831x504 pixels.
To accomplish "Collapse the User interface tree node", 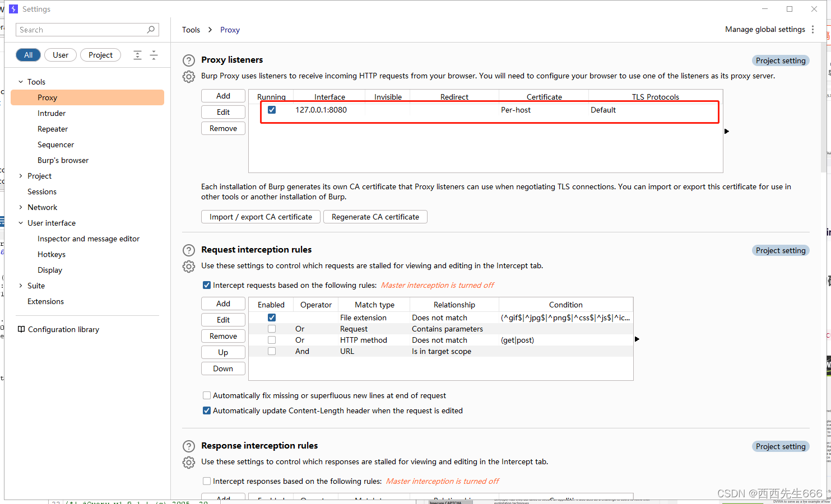I will click(21, 223).
